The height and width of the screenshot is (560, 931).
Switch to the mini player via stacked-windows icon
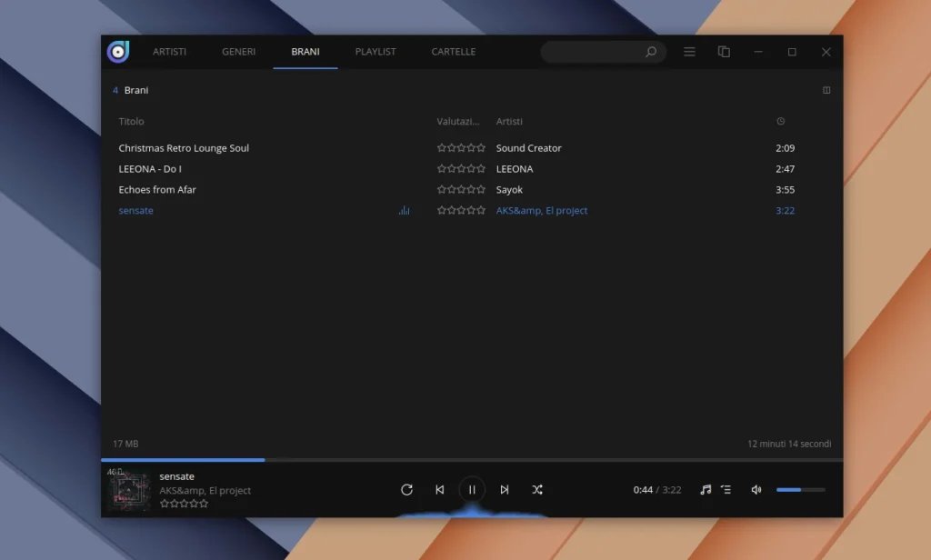[x=724, y=52]
